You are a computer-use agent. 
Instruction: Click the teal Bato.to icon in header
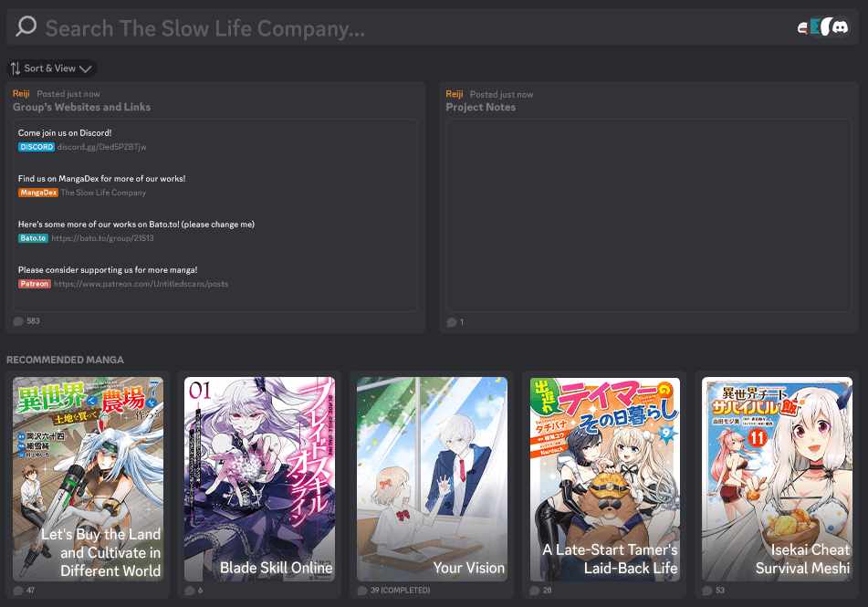[x=814, y=27]
